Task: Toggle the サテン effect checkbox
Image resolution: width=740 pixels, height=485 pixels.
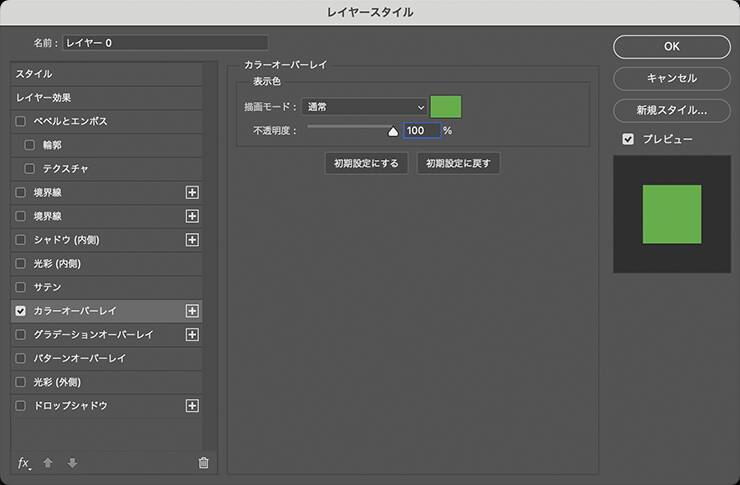Action: pos(21,287)
